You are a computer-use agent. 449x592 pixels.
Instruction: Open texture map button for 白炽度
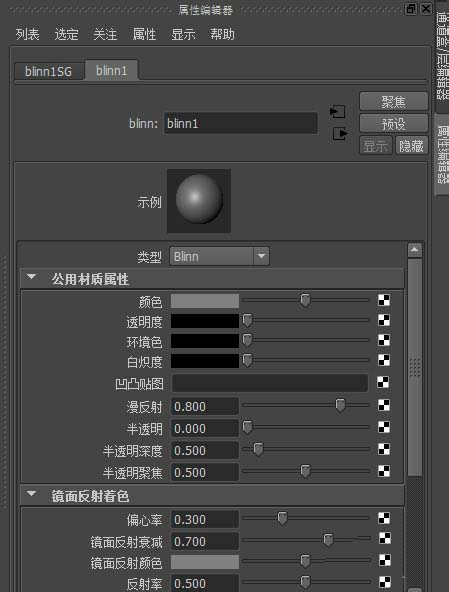click(x=384, y=360)
